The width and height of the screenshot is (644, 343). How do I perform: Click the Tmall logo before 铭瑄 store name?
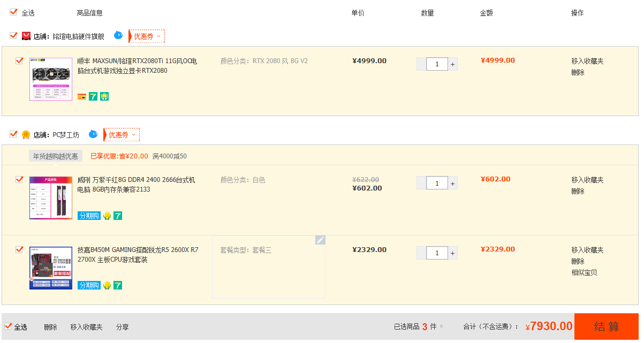26,36
